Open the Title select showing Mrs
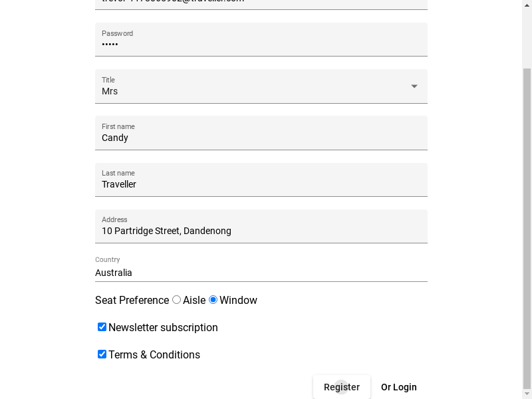 coord(253,91)
